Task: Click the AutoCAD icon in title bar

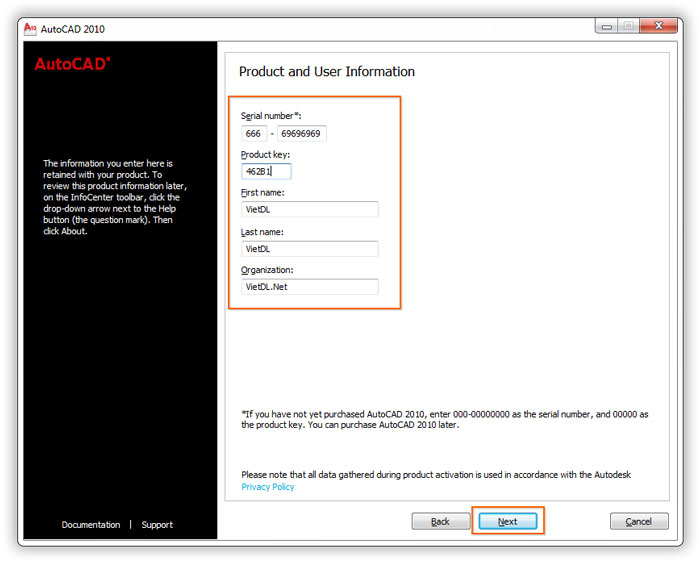Action: (x=30, y=29)
